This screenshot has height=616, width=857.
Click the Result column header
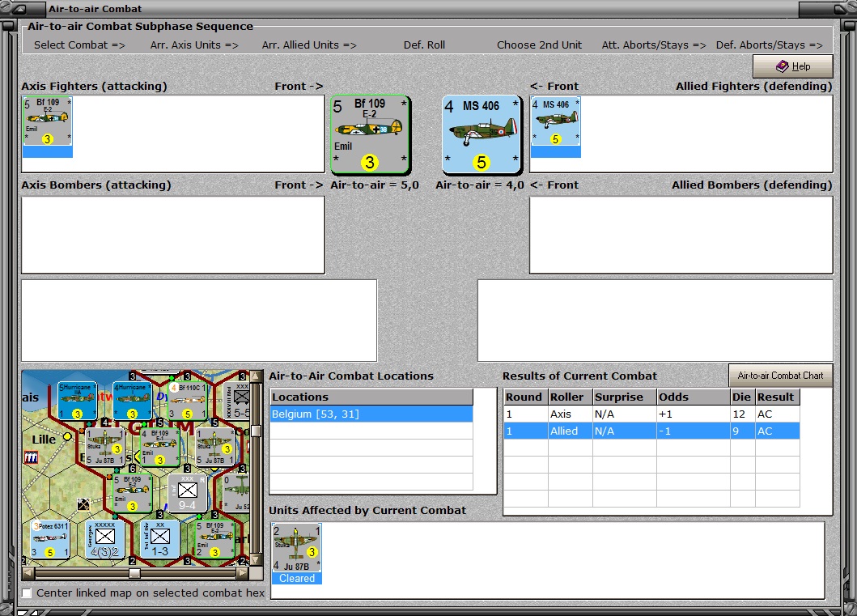pyautogui.click(x=777, y=397)
